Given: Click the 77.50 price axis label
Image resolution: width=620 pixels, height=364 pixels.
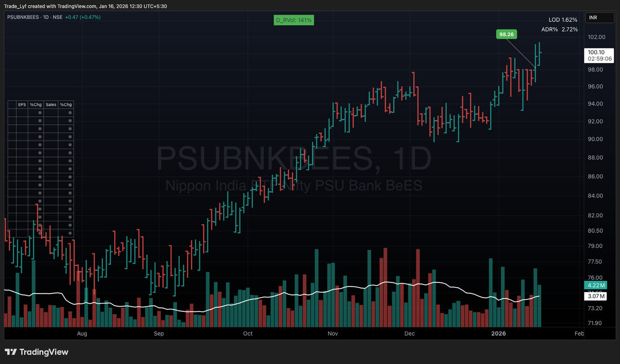Looking at the screenshot, I should click(x=596, y=262).
